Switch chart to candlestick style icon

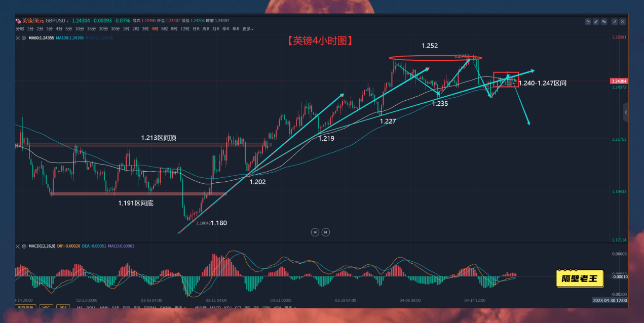pos(604,22)
